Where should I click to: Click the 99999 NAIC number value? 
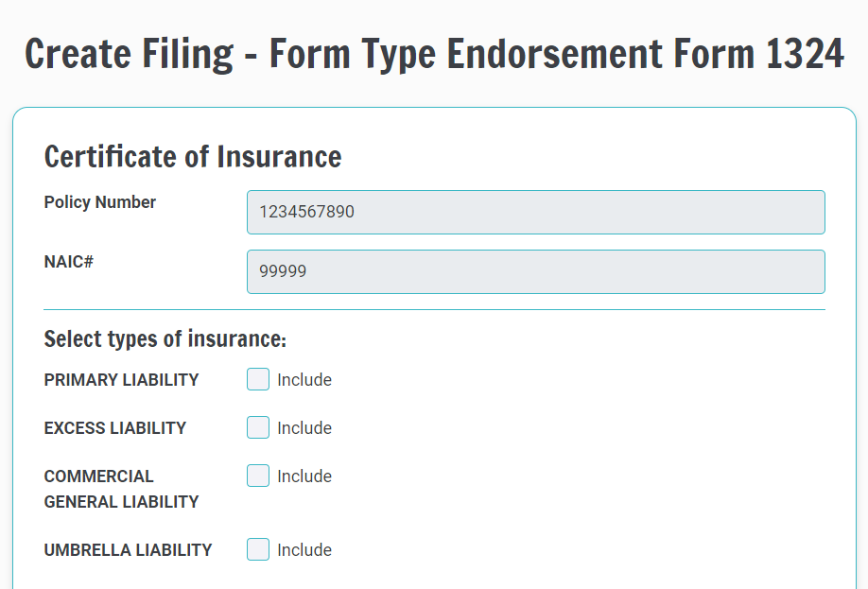coord(280,271)
